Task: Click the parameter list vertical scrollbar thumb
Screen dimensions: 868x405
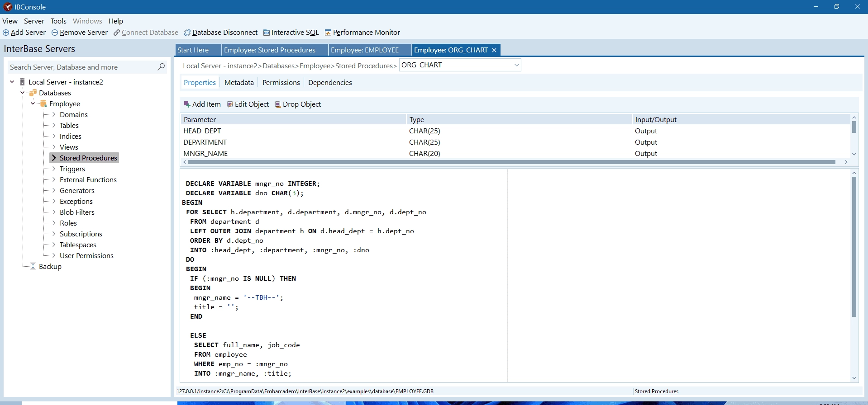Action: [854, 127]
